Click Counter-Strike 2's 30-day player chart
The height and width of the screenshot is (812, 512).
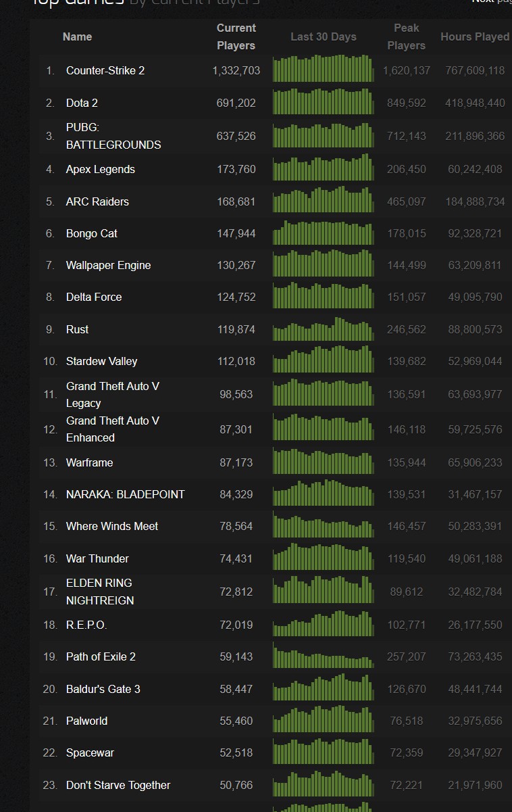[324, 69]
